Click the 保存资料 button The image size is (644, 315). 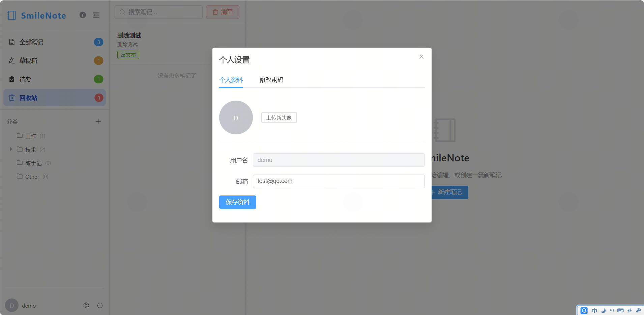238,202
